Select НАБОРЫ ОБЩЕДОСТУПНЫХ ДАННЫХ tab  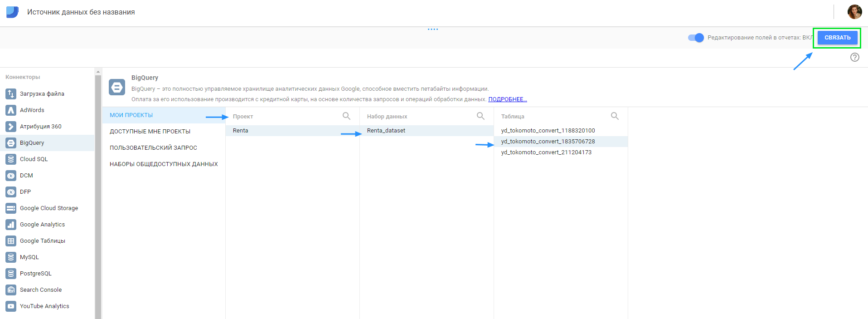point(164,164)
